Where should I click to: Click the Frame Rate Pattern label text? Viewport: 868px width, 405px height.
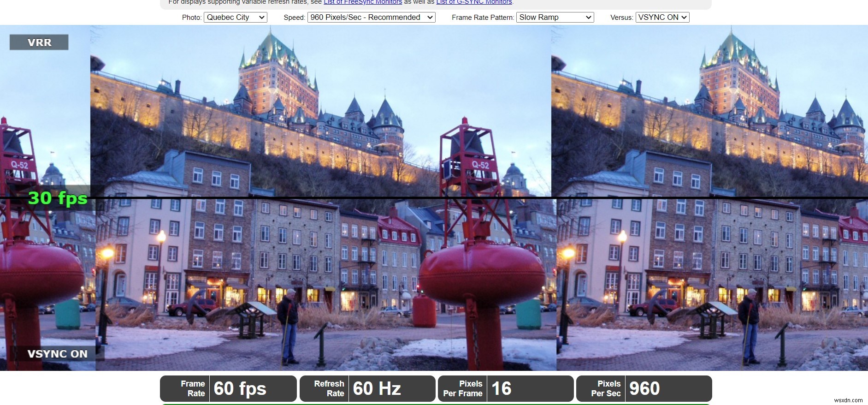pyautogui.click(x=482, y=18)
